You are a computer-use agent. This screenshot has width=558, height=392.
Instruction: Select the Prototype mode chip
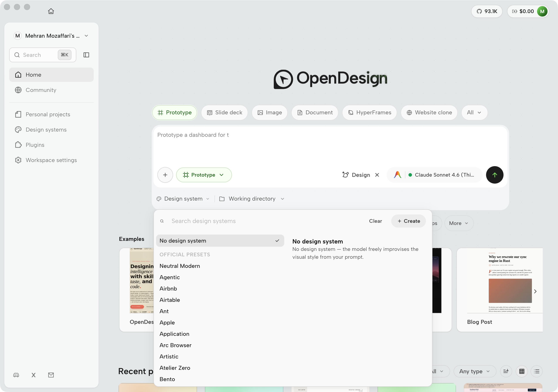tap(175, 112)
